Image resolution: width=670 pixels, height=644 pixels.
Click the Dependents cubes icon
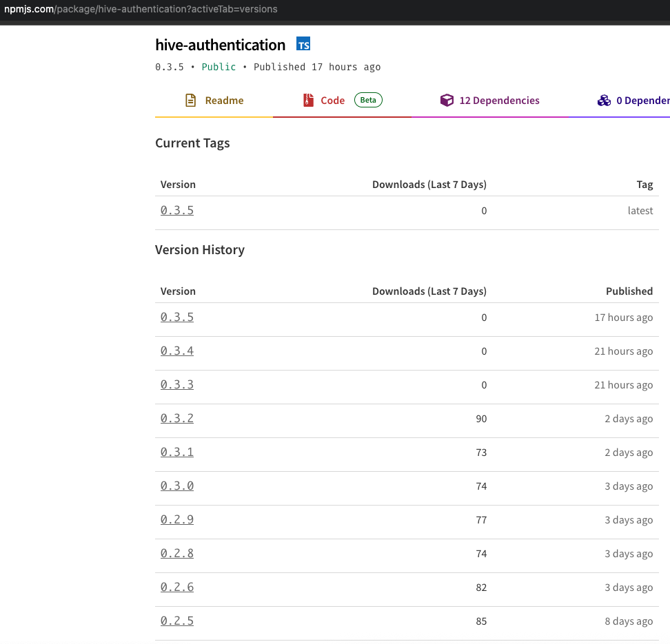pos(605,101)
